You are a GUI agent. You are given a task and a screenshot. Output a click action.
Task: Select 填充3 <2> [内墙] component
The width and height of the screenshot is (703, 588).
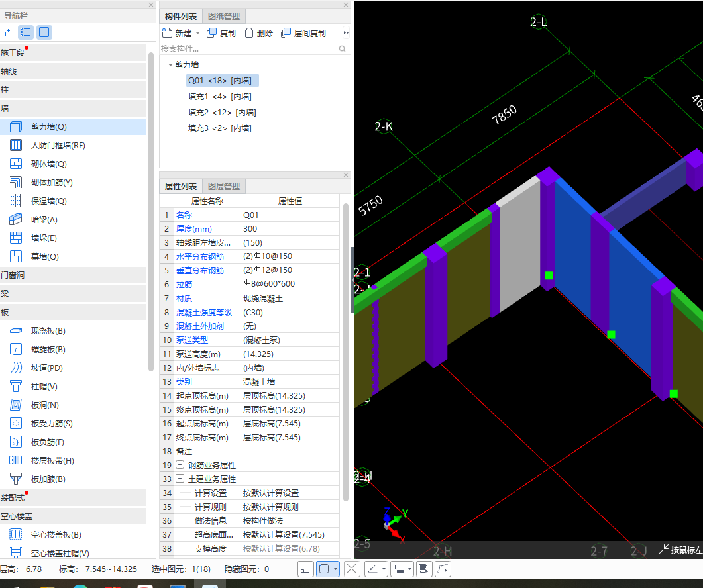[x=220, y=128]
